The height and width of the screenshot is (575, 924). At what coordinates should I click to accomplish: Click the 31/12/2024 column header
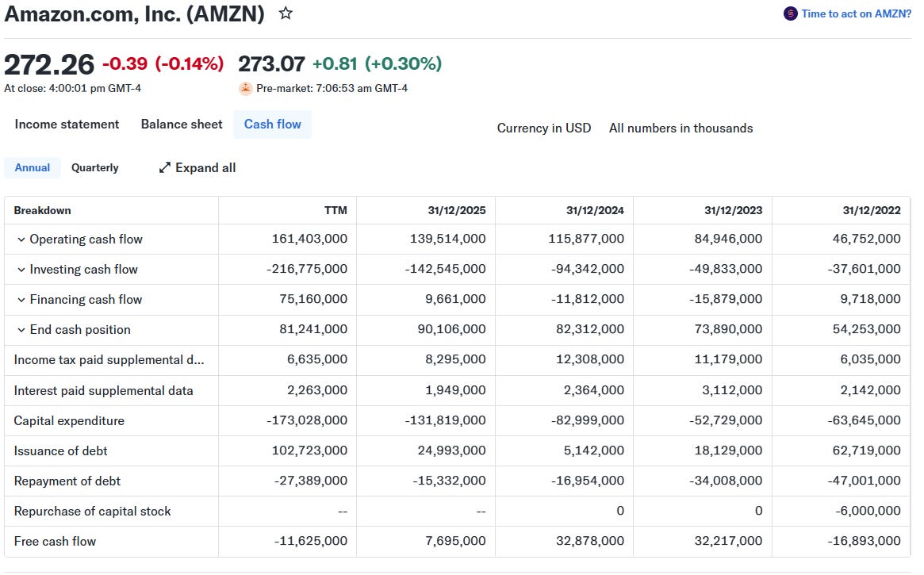click(595, 210)
